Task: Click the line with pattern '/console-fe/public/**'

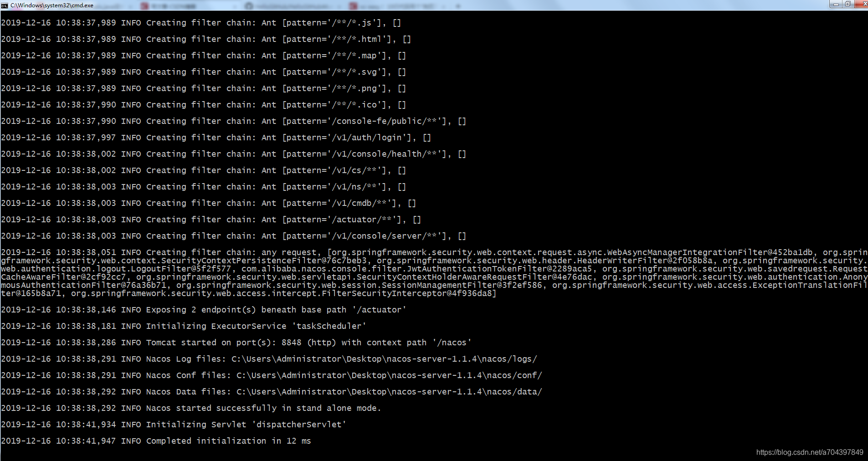Action: pyautogui.click(x=233, y=121)
